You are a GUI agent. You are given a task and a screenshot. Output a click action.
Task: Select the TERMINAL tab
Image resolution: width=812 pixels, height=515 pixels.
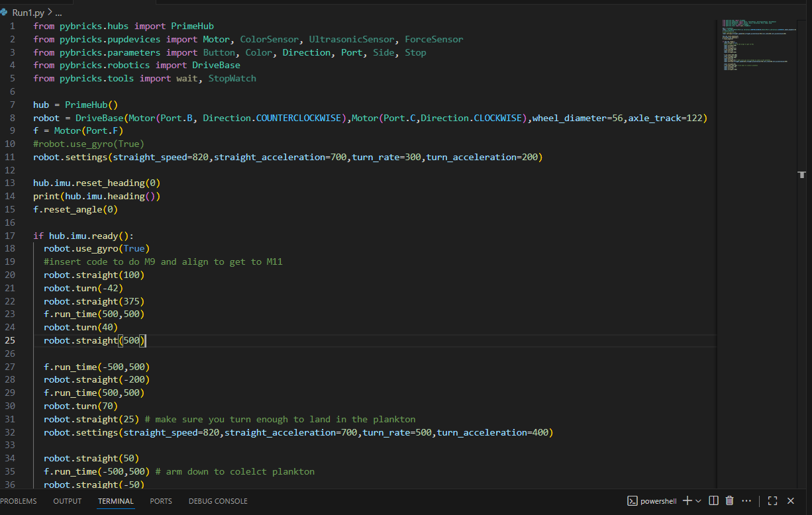tap(116, 501)
